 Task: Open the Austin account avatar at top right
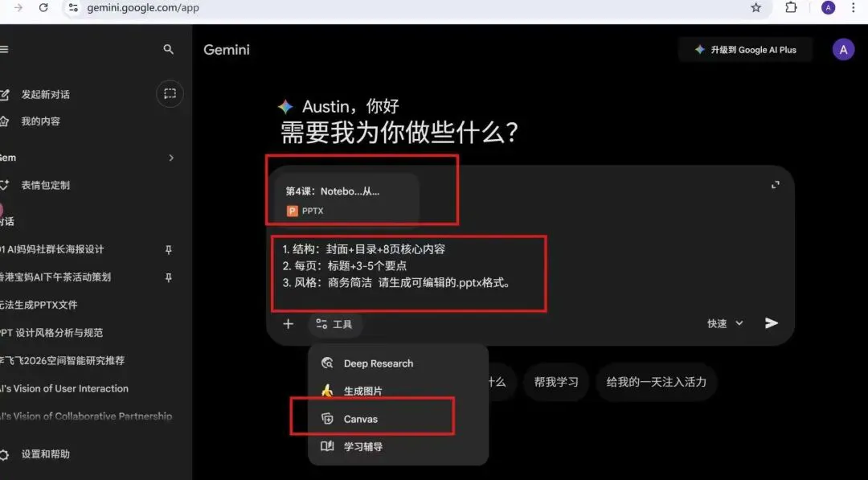pos(843,50)
